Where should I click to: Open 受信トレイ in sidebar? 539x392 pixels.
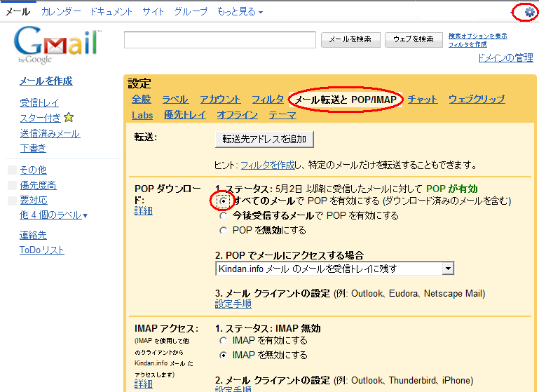click(x=39, y=102)
